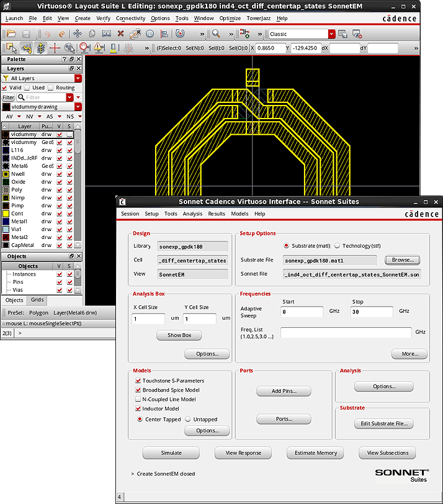Enable N-Coupled Line Model checkbox

tap(138, 399)
